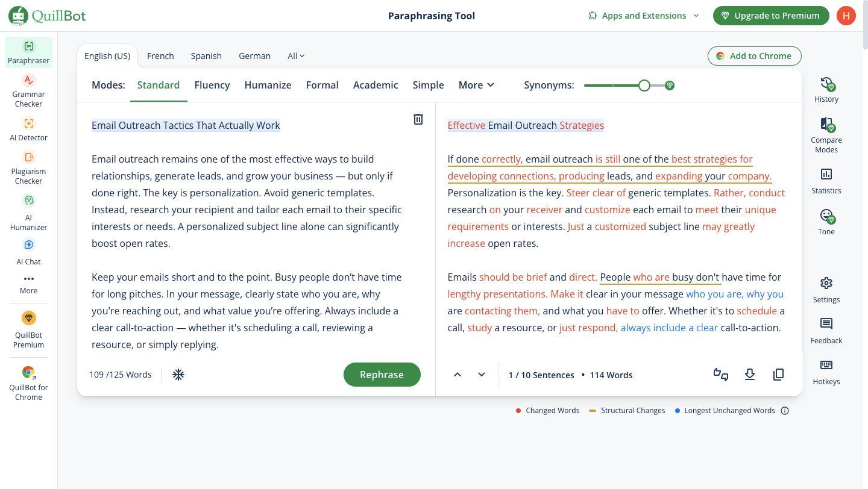Click the trash icon to delete input text
This screenshot has width=868, height=489.
click(x=418, y=119)
